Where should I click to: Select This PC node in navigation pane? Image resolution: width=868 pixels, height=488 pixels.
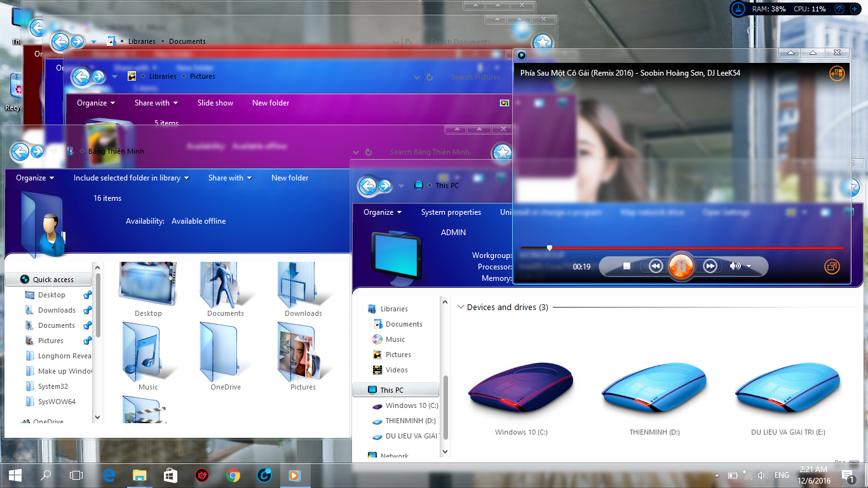point(396,390)
